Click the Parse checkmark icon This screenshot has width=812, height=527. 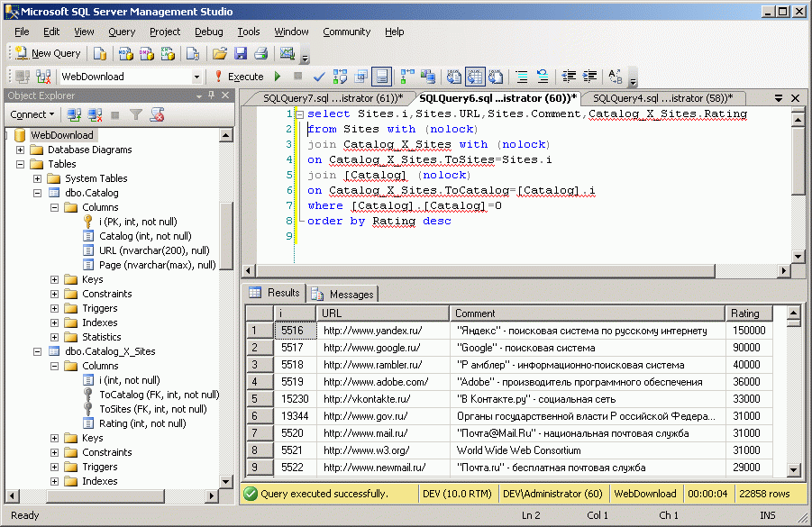tap(319, 77)
